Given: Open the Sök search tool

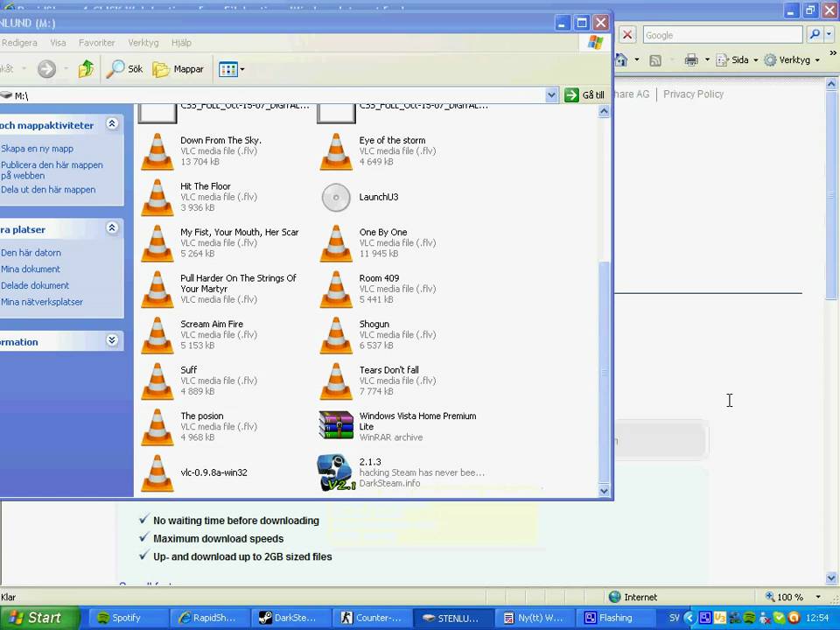Looking at the screenshot, I should (x=124, y=68).
